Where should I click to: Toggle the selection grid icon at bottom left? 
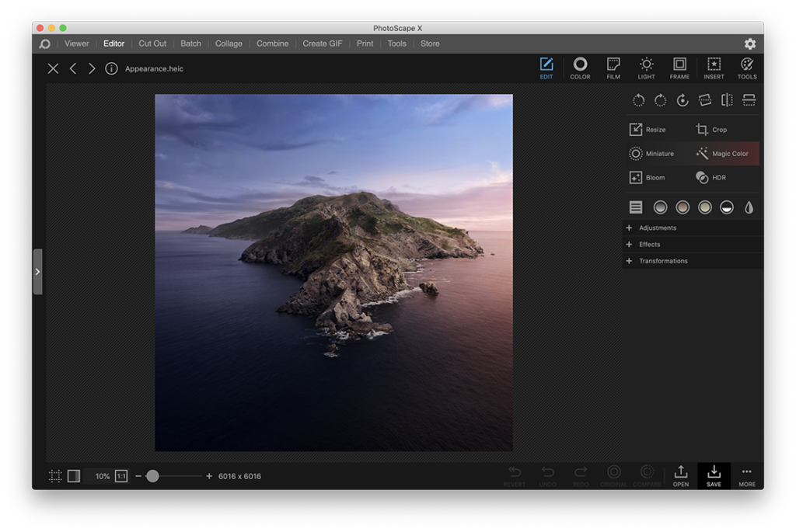[55, 476]
